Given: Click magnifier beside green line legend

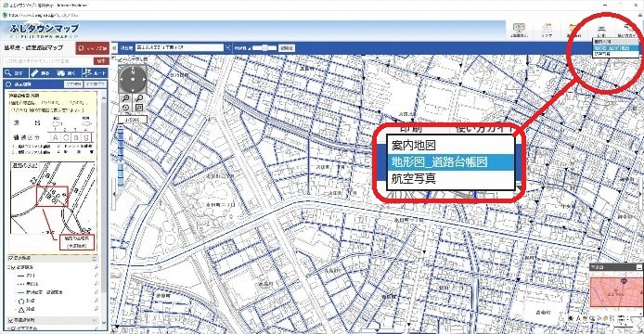Looking at the screenshot, I should [97, 292].
